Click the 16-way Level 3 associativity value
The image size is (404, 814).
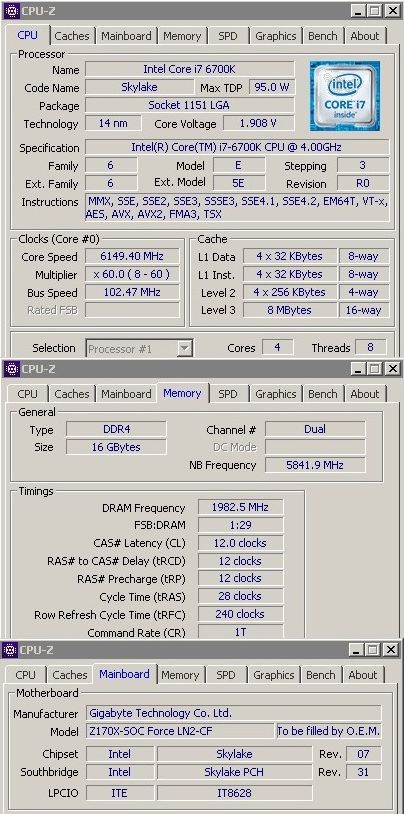pos(363,310)
